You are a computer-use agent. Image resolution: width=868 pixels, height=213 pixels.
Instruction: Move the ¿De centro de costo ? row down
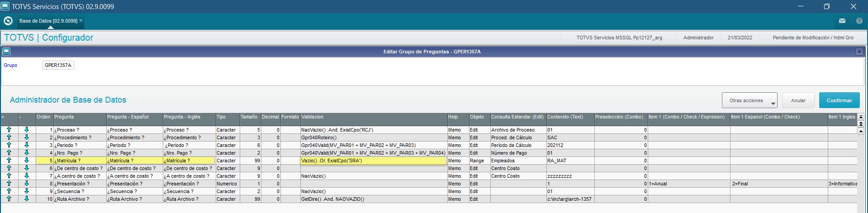27,168
